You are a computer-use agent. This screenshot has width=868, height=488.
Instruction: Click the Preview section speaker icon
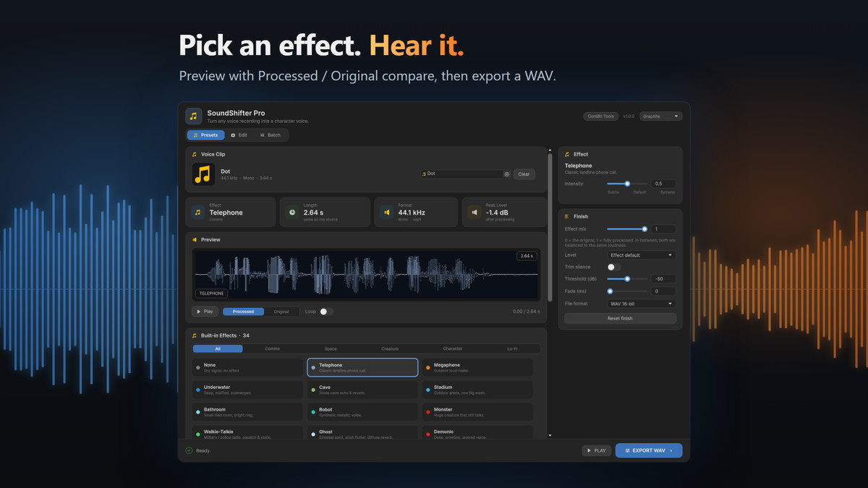[x=195, y=239]
